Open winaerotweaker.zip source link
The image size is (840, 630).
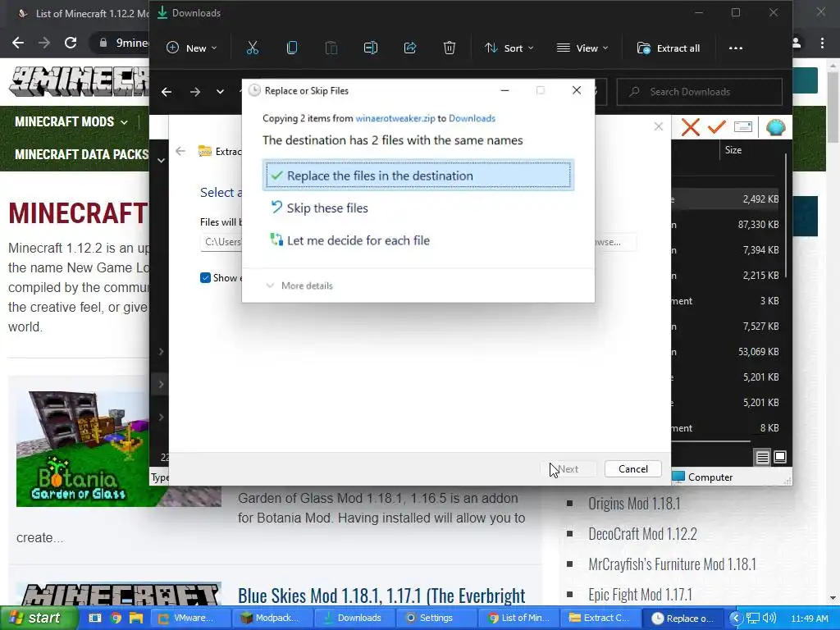395,118
